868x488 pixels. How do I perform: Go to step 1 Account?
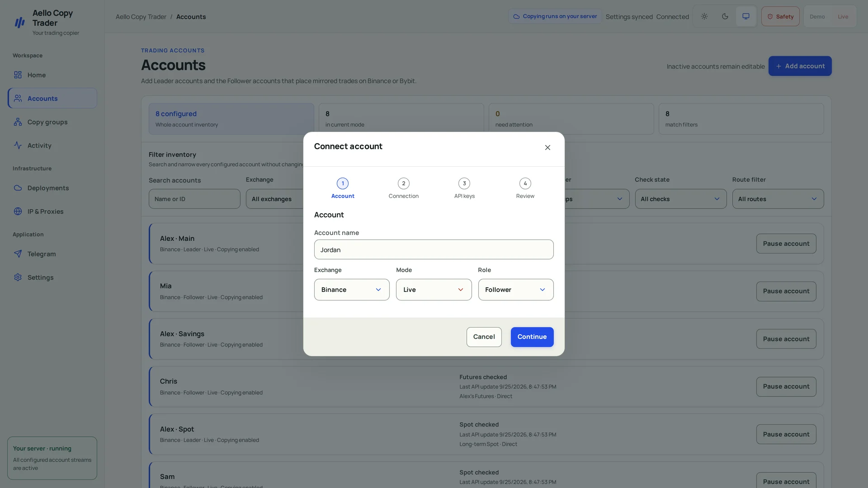pos(343,188)
